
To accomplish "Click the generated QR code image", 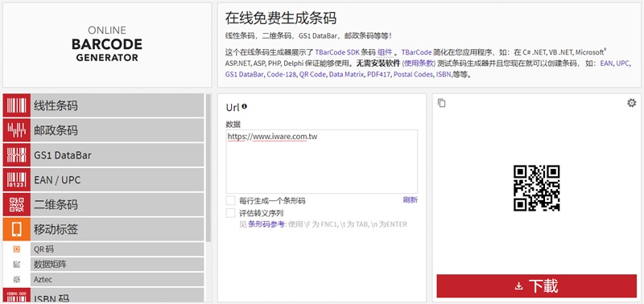I will (x=536, y=188).
